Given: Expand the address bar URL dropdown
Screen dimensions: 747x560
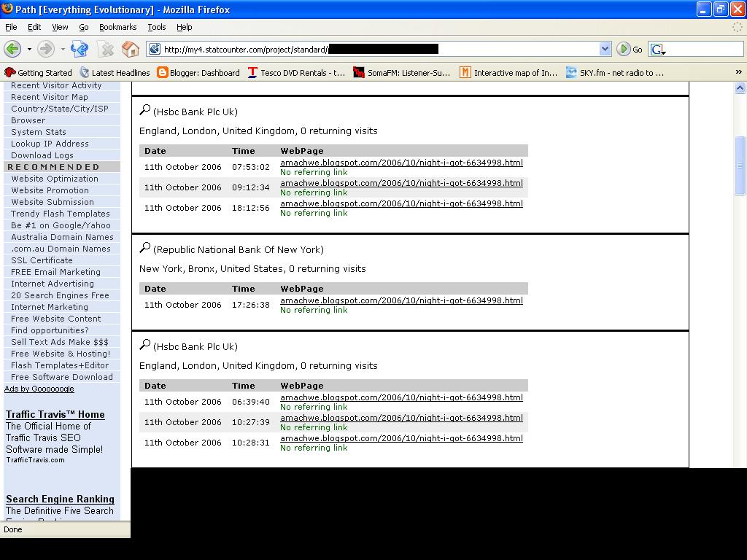Looking at the screenshot, I should click(x=605, y=49).
